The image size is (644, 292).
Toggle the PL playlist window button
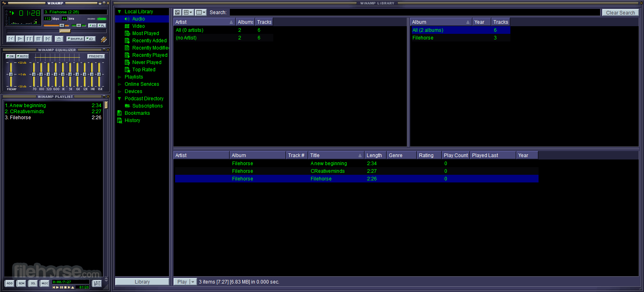coord(101,25)
